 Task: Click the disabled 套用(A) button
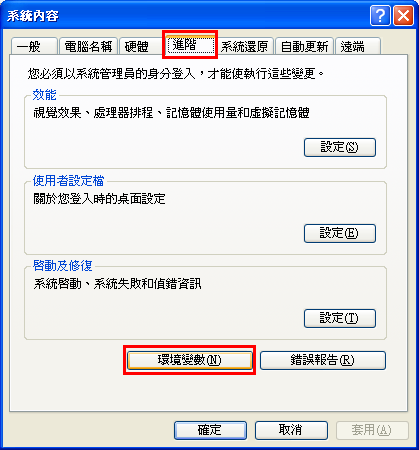click(x=372, y=430)
